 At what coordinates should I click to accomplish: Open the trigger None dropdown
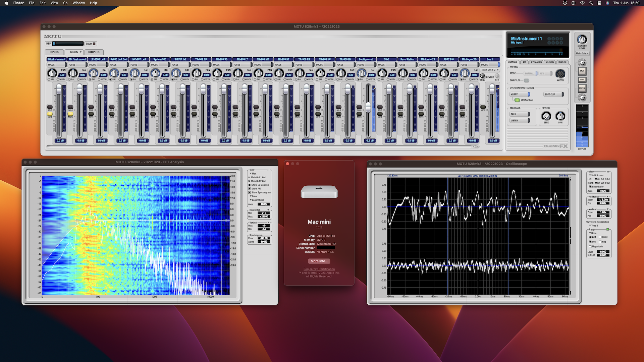pyautogui.click(x=593, y=233)
